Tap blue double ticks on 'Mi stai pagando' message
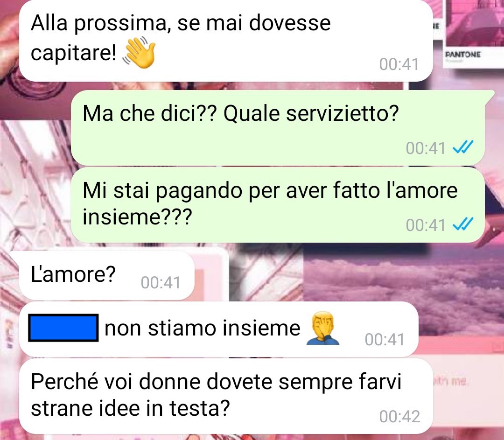The height and width of the screenshot is (440, 504). [463, 224]
